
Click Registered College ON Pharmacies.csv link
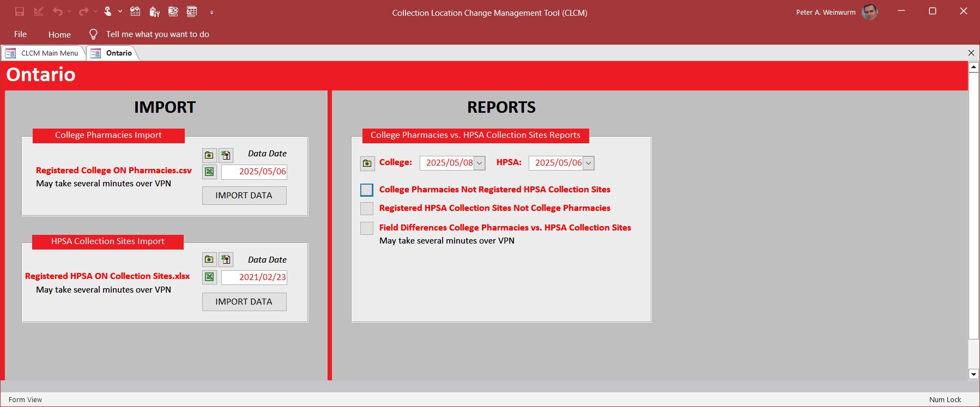coord(114,171)
